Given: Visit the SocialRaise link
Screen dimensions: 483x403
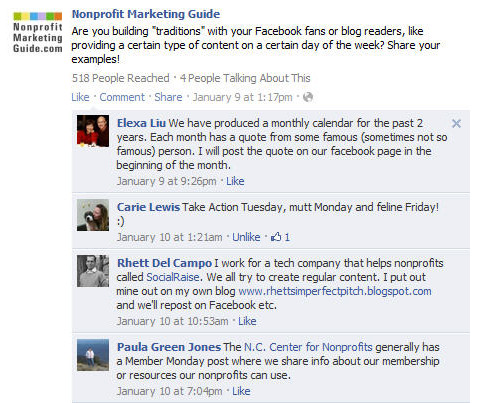Looking at the screenshot, I should [173, 277].
